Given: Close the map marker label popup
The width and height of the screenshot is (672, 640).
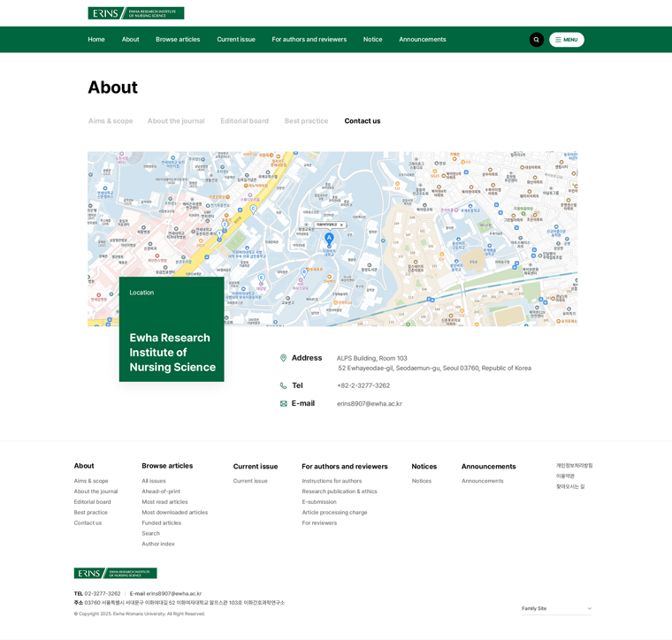Looking at the screenshot, I should (x=341, y=225).
